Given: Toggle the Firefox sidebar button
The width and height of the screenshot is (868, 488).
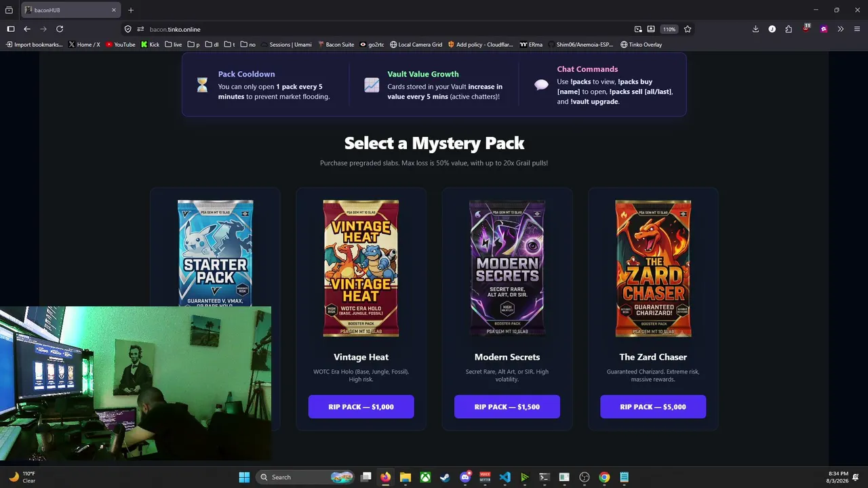Looking at the screenshot, I should tap(11, 29).
